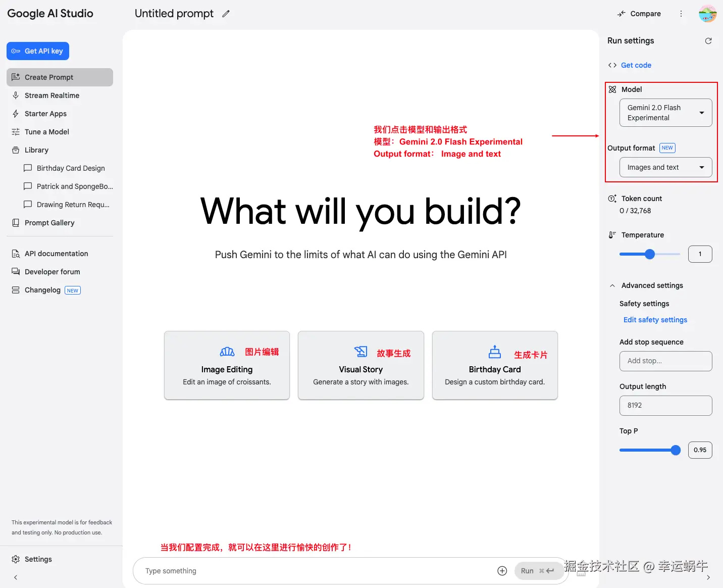This screenshot has height=588, width=723.
Task: Open the Model dropdown Gemini 2.0 Flash Experimental
Action: [665, 113]
